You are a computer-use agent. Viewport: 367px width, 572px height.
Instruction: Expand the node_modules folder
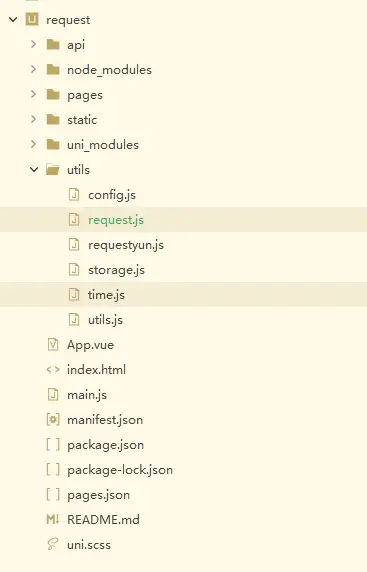click(x=34, y=69)
